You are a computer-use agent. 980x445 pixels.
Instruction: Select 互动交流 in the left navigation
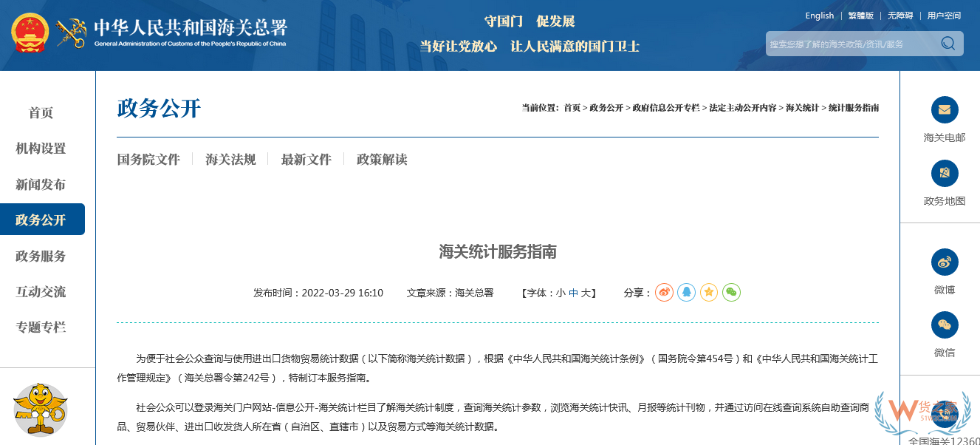tap(43, 292)
